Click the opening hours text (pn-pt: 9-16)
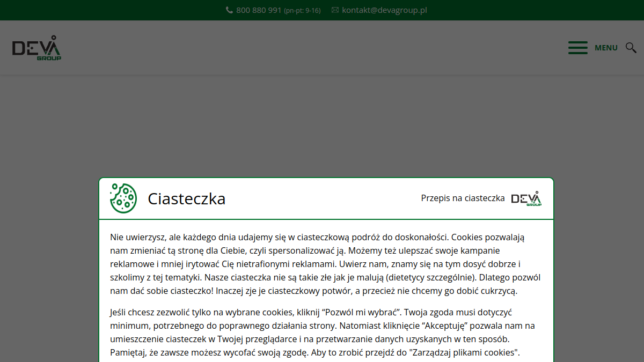The image size is (644, 362). coord(302,11)
